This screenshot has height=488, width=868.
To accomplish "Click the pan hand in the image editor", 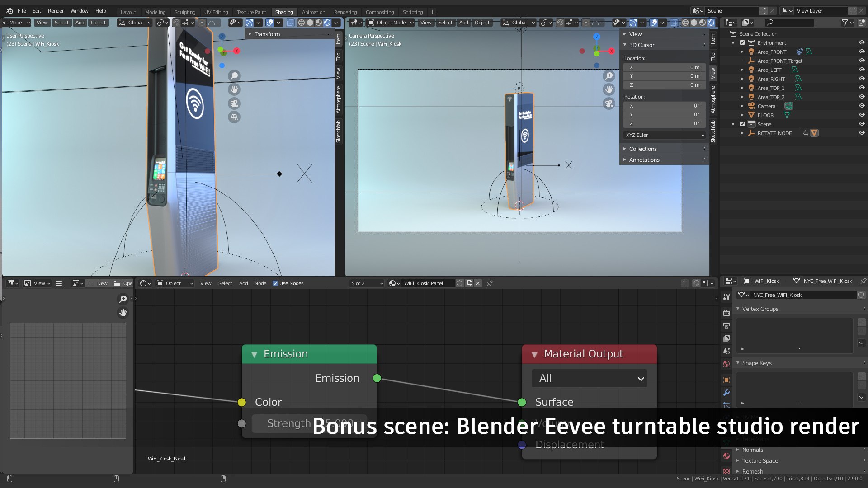I will coord(123,313).
